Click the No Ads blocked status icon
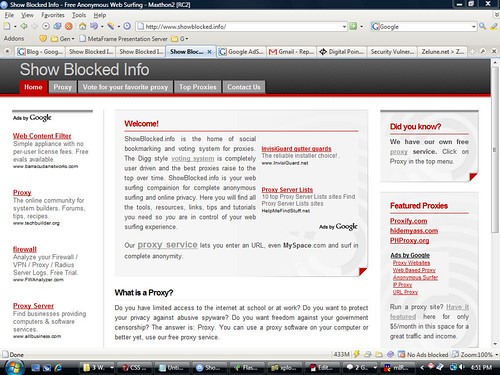 point(423,354)
